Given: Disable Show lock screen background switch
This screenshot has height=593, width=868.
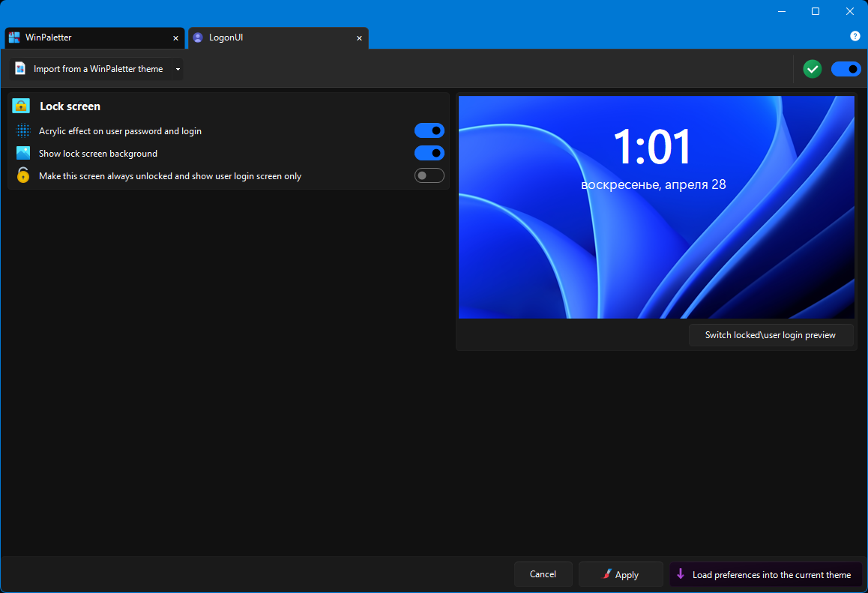Looking at the screenshot, I should click(429, 154).
